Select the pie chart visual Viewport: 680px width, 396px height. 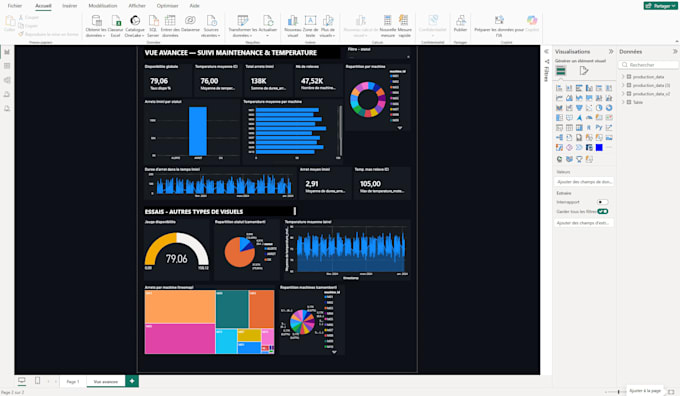(599, 108)
